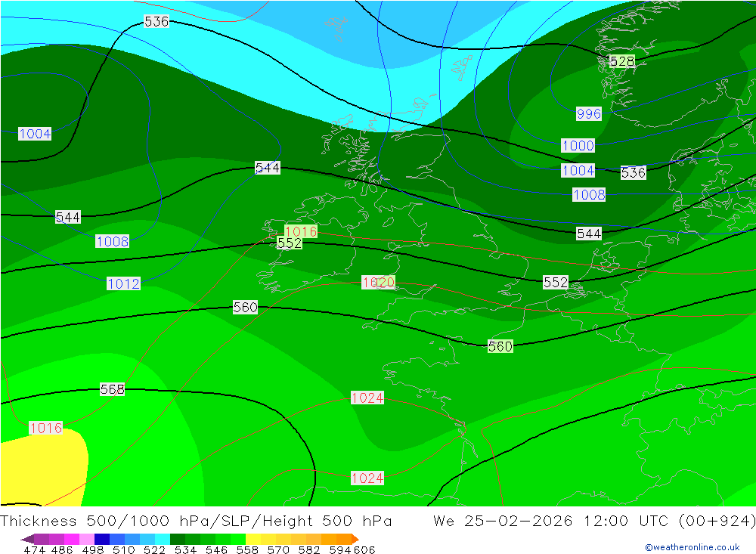
Task: Click the forecast date 'We 25-02-2026'
Action: click(x=503, y=522)
